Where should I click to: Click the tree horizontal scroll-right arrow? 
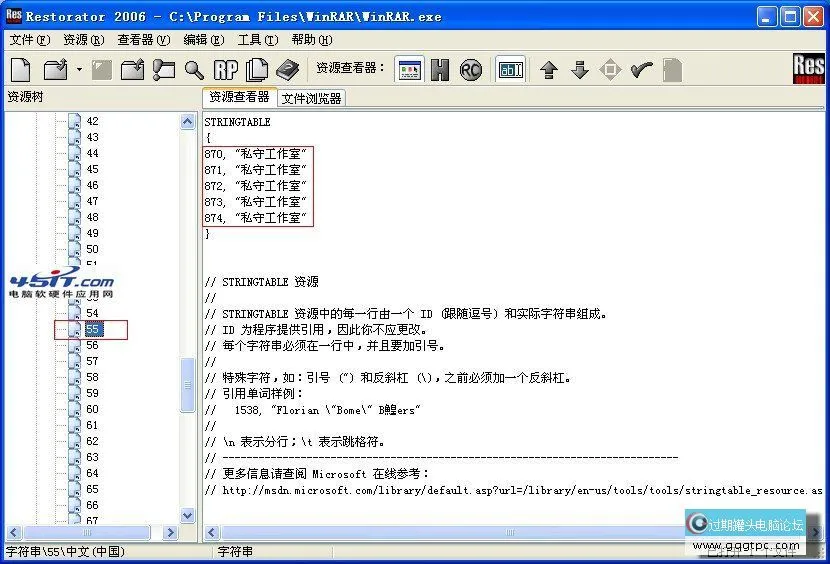(170, 532)
